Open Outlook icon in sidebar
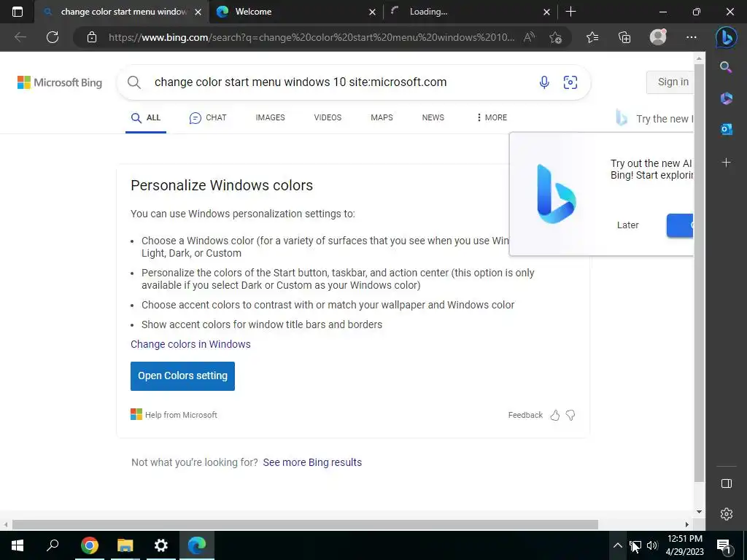This screenshot has height=560, width=747. click(726, 129)
